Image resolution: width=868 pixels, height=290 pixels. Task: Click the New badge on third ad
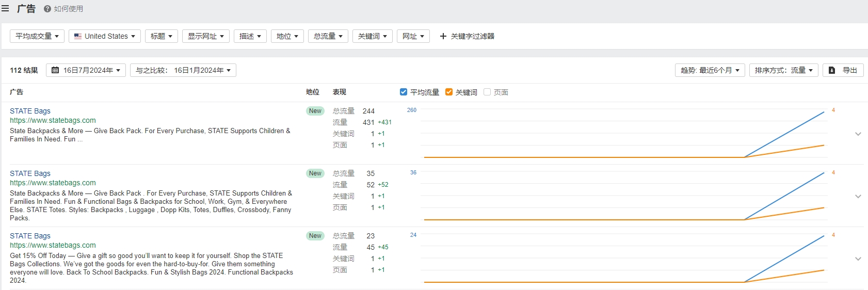[x=315, y=236]
